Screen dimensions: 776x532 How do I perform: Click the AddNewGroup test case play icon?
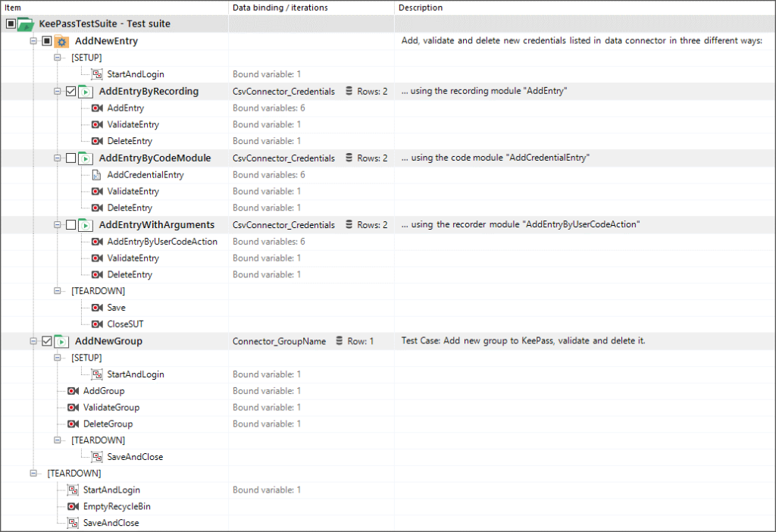point(61,342)
